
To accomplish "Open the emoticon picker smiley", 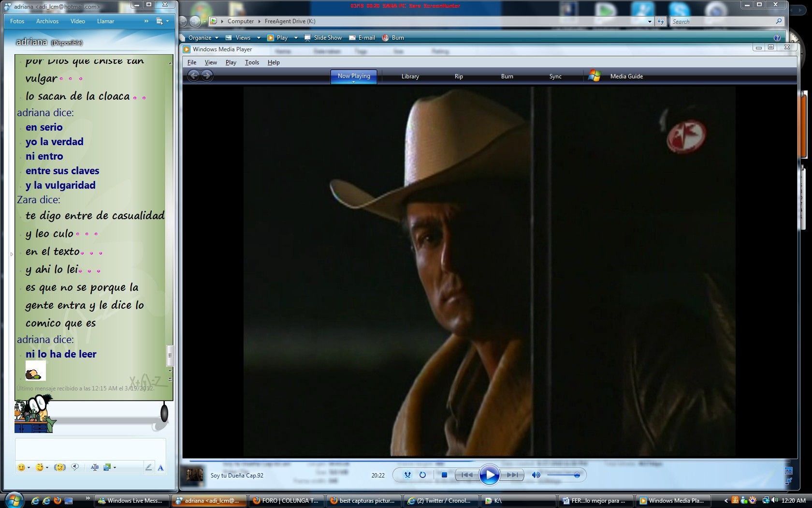I will (x=21, y=467).
